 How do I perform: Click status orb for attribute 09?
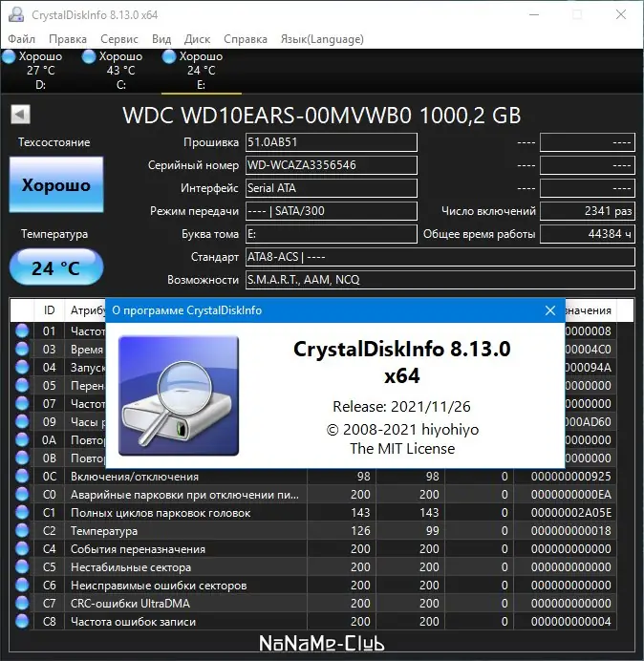[22, 421]
